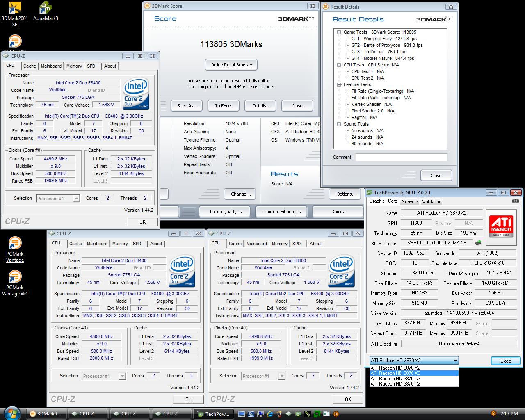The width and height of the screenshot is (525, 420).
Task: Select the '24 sounds' sound test row
Action: pos(367,137)
